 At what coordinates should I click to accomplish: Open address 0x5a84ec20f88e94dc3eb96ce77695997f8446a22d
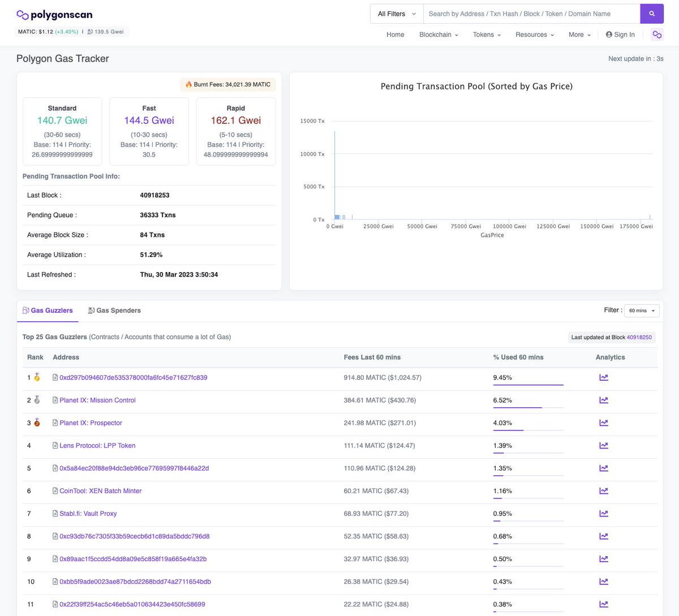point(134,468)
